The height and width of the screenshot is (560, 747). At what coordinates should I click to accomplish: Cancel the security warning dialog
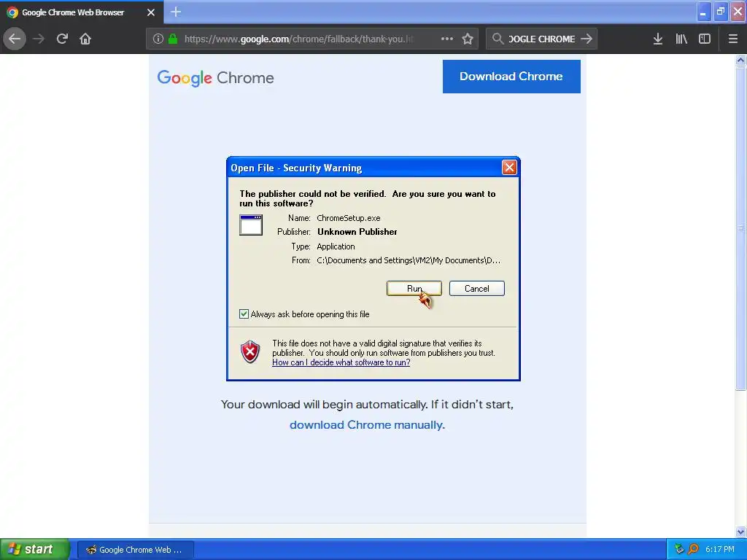tap(477, 289)
